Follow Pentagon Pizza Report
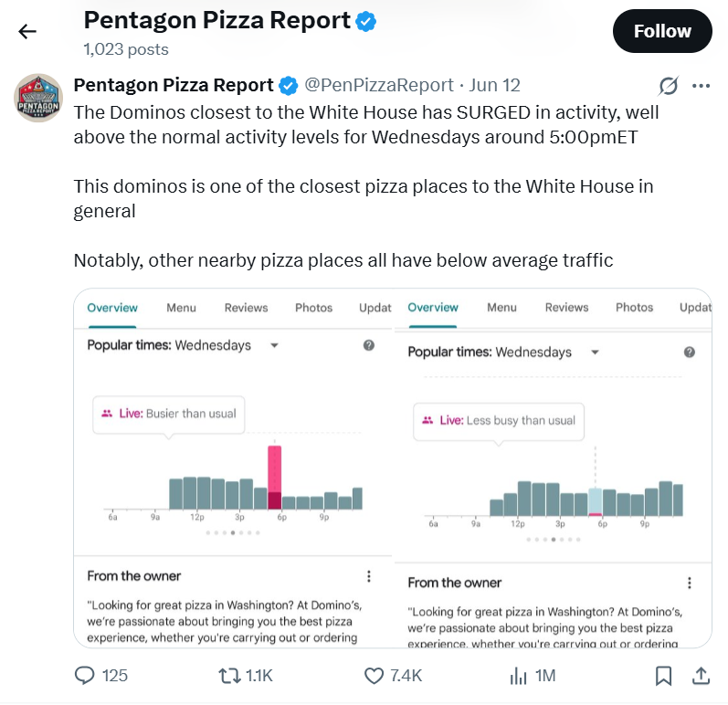The image size is (728, 705). tap(662, 31)
